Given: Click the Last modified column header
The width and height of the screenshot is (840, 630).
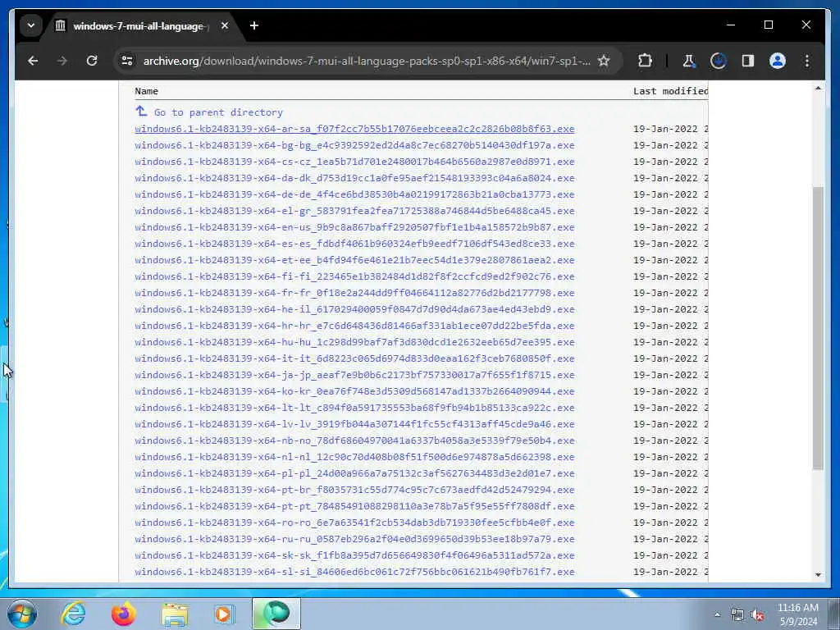Looking at the screenshot, I should pyautogui.click(x=670, y=91).
